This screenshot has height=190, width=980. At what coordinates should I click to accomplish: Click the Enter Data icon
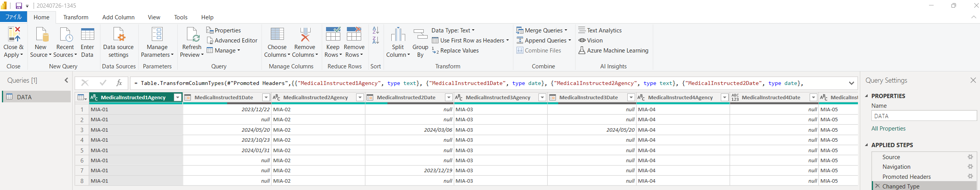(x=88, y=34)
